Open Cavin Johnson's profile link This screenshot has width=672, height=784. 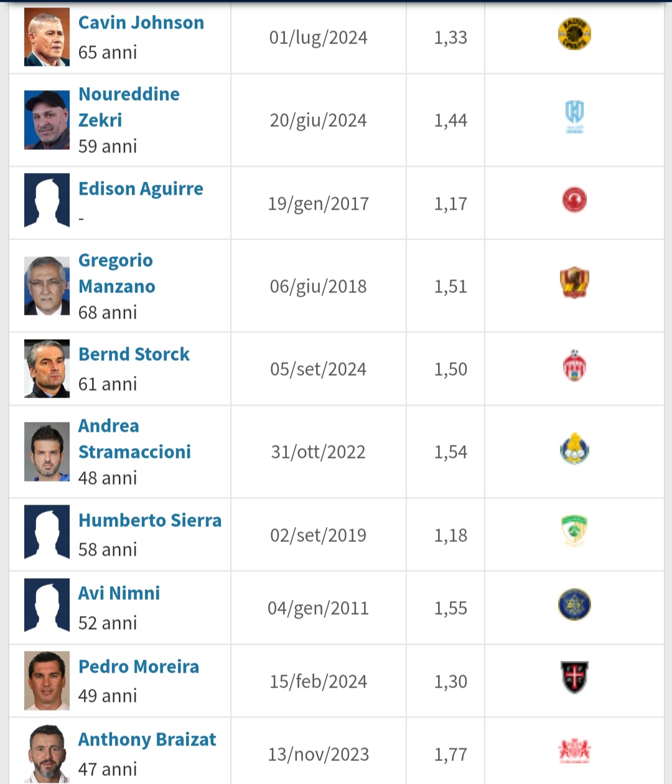(x=141, y=22)
